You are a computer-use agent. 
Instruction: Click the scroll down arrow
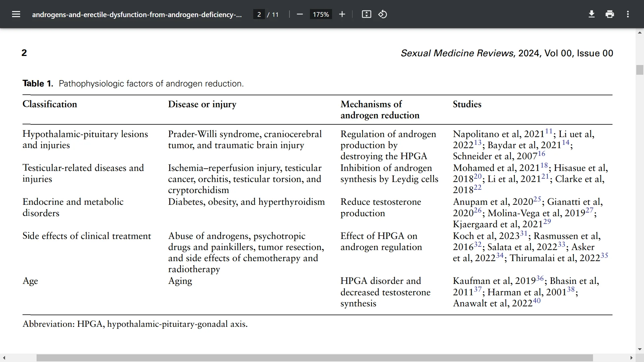click(640, 349)
